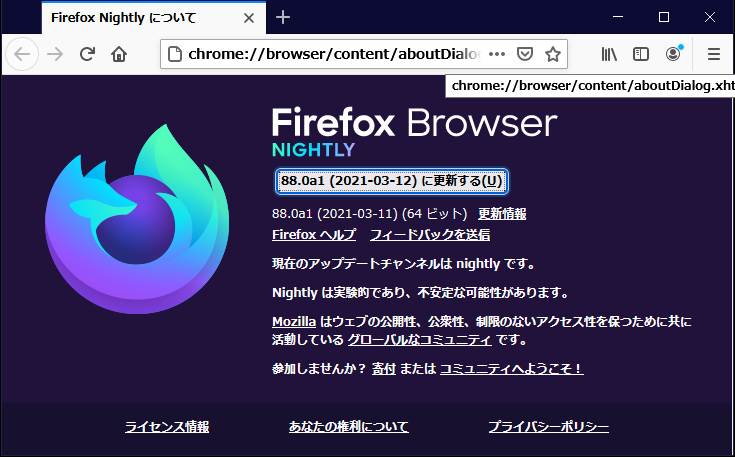The height and width of the screenshot is (457, 735).
Task: Click the 88.0a1 に更新する update button
Action: [392, 181]
